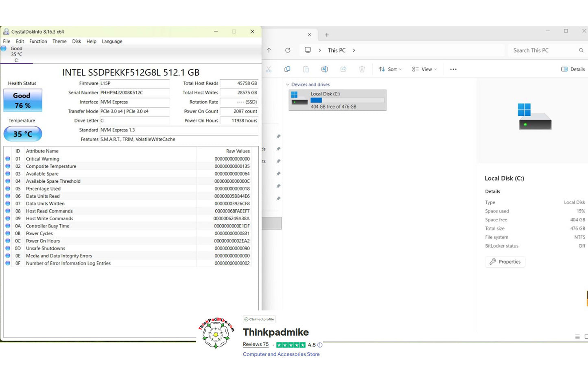Open the Sort dropdown

tap(390, 69)
